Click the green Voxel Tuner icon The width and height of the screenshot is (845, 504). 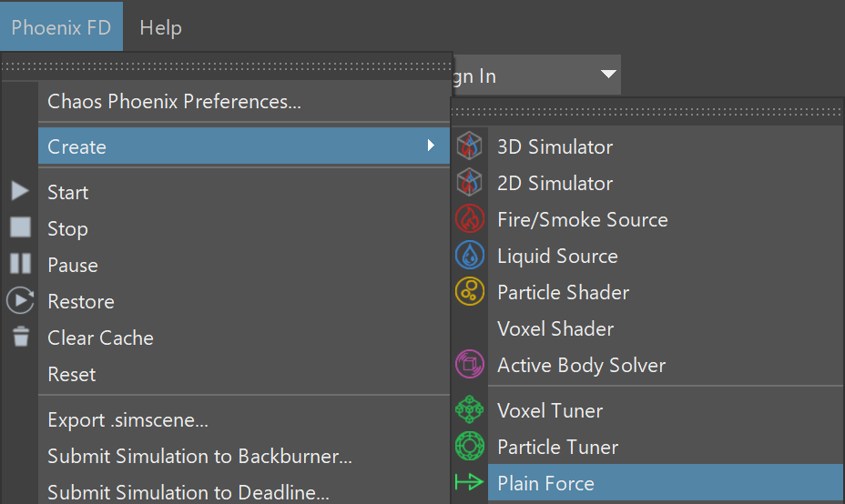[469, 409]
